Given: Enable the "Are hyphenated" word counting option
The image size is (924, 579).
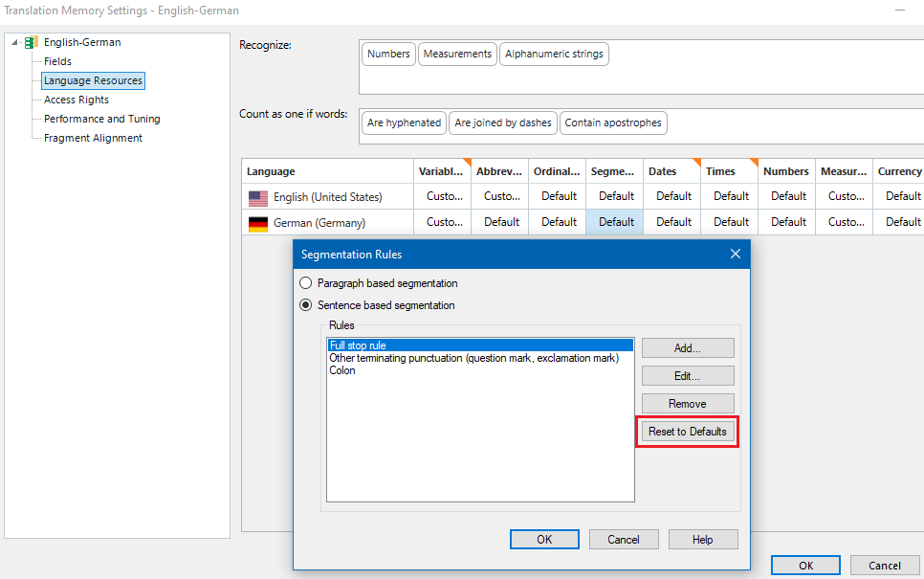Looking at the screenshot, I should pos(404,122).
